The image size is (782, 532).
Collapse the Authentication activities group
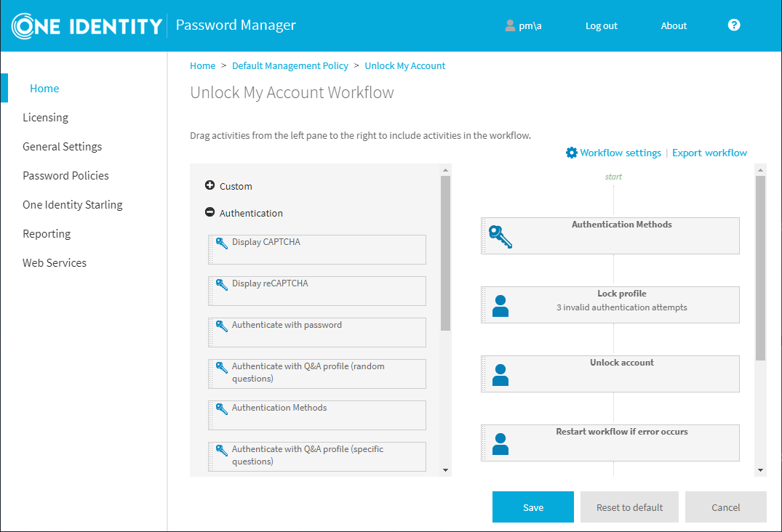[210, 212]
